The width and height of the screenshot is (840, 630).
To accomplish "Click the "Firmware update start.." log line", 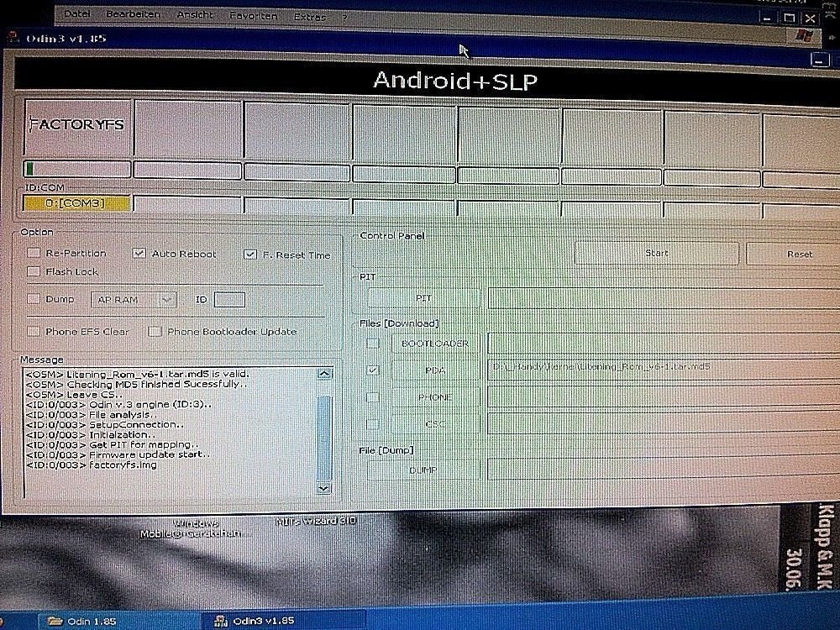I will [118, 454].
